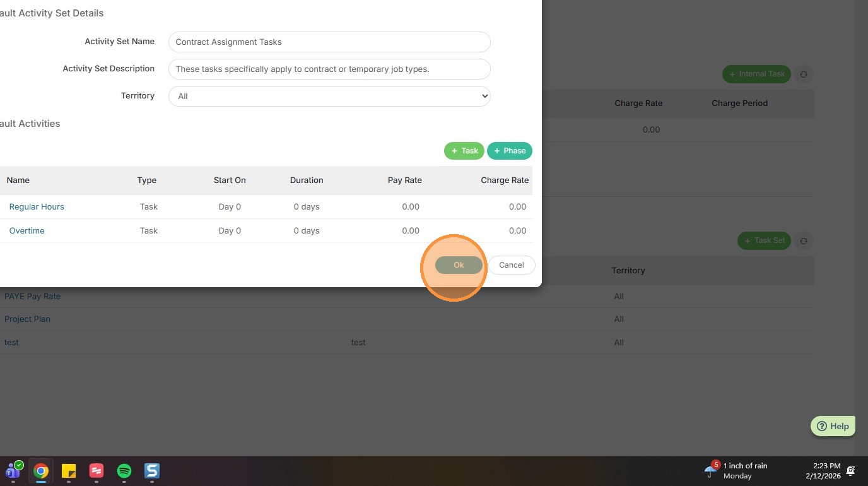Open Google Chrome from the taskbar

(x=41, y=471)
